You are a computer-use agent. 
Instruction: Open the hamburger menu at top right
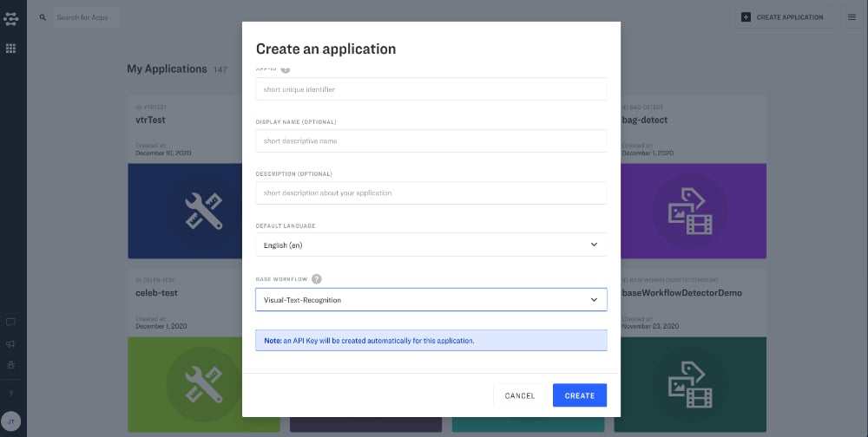852,17
